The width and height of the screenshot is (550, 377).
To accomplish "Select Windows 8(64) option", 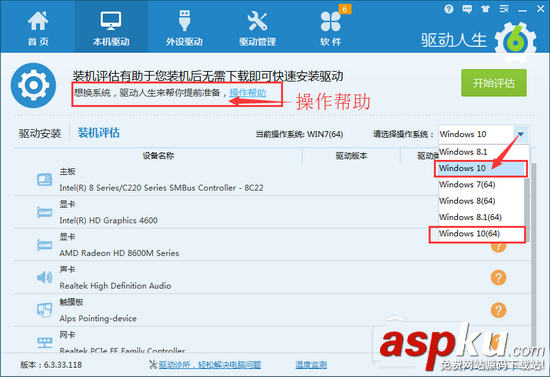I will pos(481,201).
